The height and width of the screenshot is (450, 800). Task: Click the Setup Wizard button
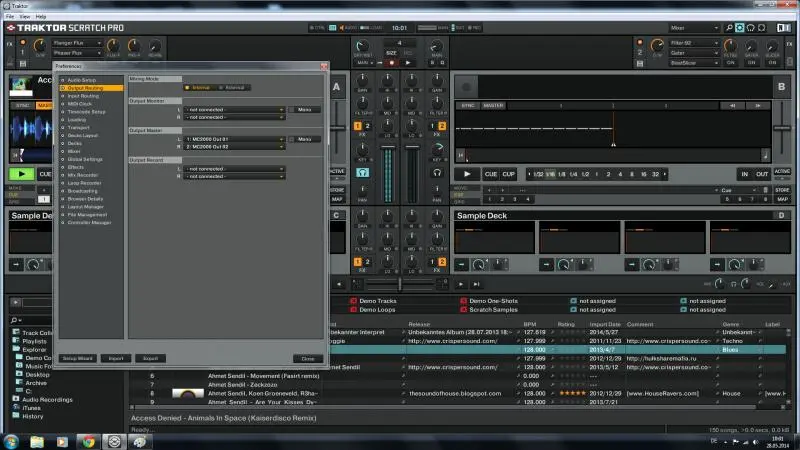point(77,357)
